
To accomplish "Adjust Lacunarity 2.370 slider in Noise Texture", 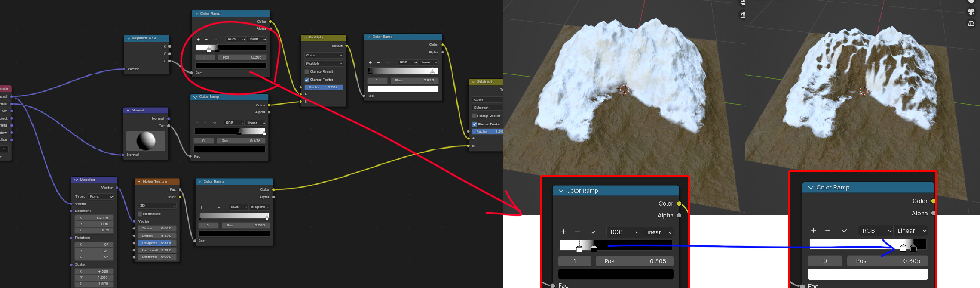I will [157, 250].
